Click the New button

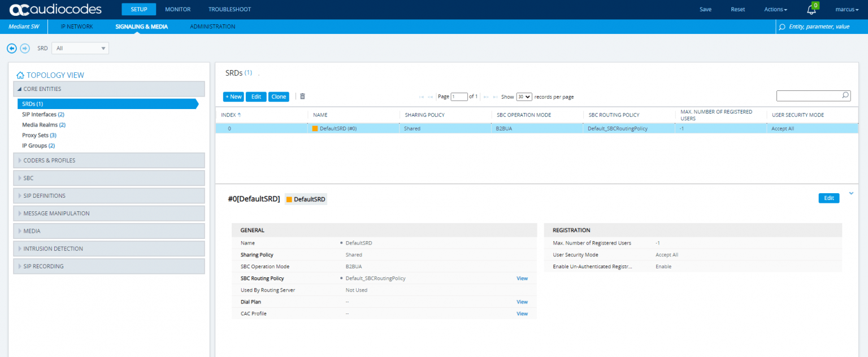tap(233, 97)
